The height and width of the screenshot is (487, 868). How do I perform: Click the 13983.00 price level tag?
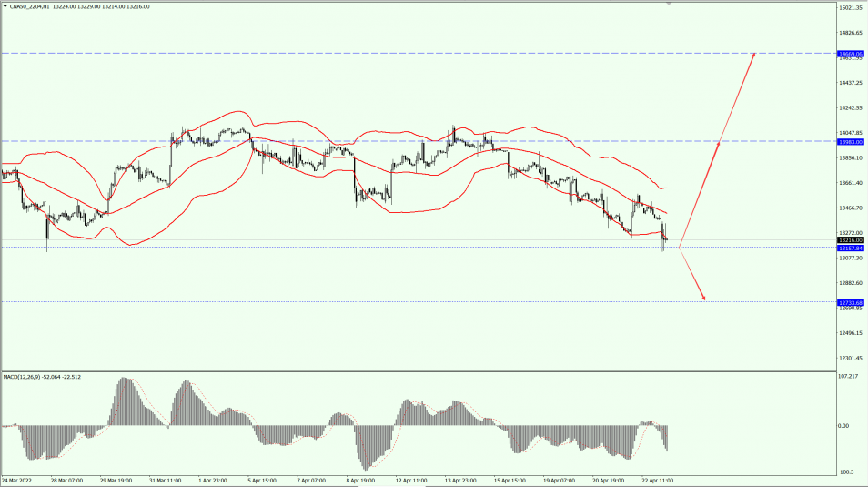coord(850,142)
